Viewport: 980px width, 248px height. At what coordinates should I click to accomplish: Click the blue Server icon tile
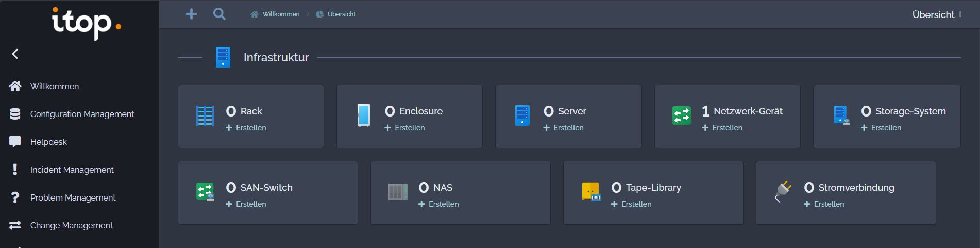click(522, 116)
